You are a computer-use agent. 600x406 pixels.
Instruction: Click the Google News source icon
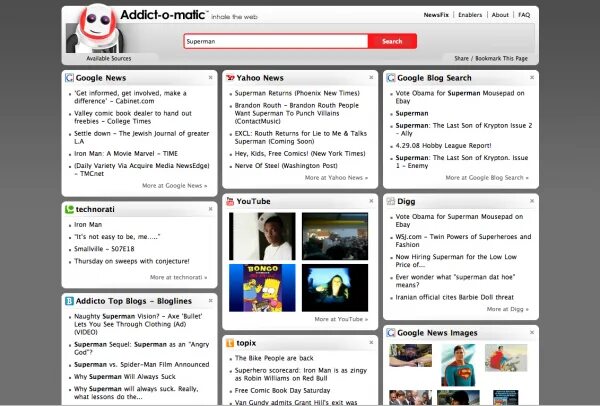pos(69,78)
